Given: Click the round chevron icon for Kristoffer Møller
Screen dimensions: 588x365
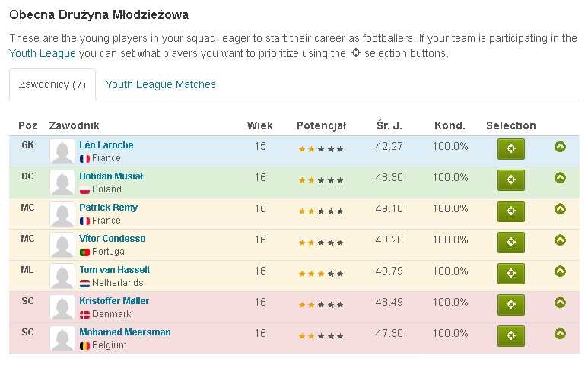Looking at the screenshot, I should point(561,303).
